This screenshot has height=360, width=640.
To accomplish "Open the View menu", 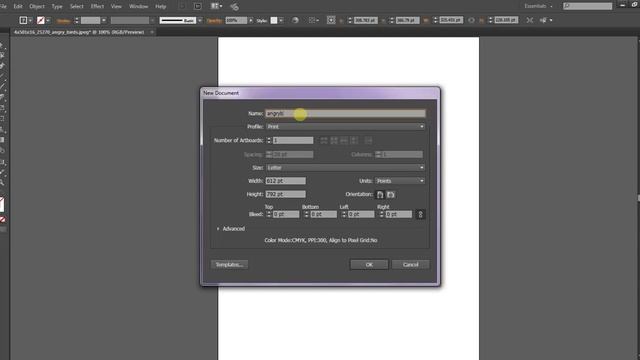I will pyautogui.click(x=116, y=7).
